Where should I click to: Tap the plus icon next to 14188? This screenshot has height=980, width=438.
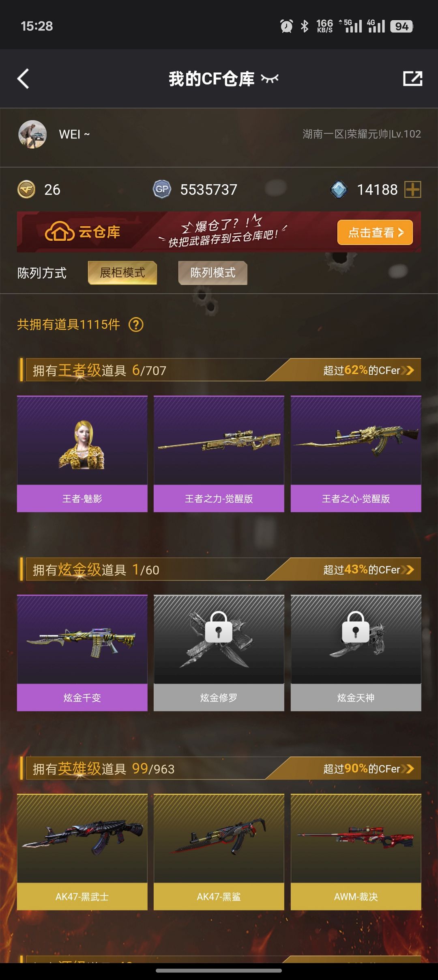413,190
